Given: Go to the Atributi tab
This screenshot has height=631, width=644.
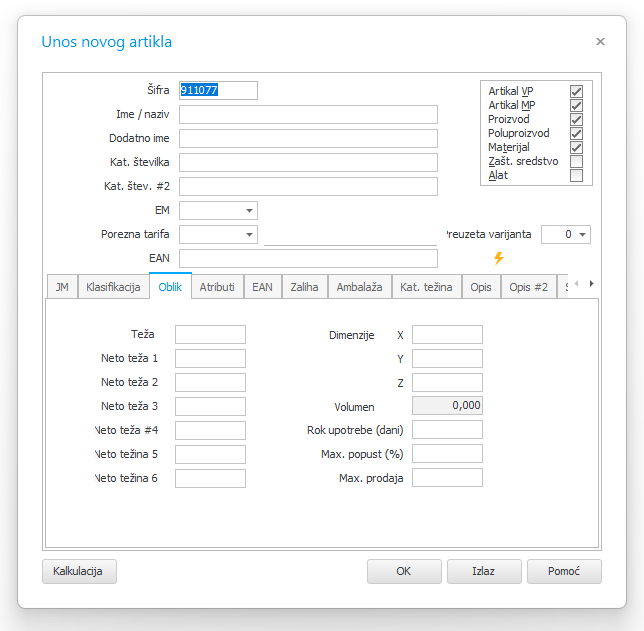Looking at the screenshot, I should (x=217, y=287).
